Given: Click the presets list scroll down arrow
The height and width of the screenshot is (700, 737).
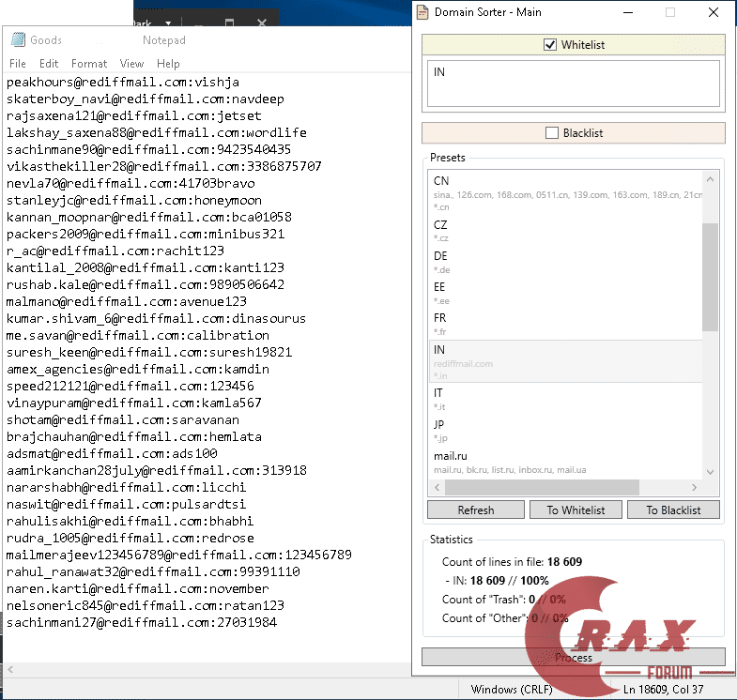Looking at the screenshot, I should [710, 472].
